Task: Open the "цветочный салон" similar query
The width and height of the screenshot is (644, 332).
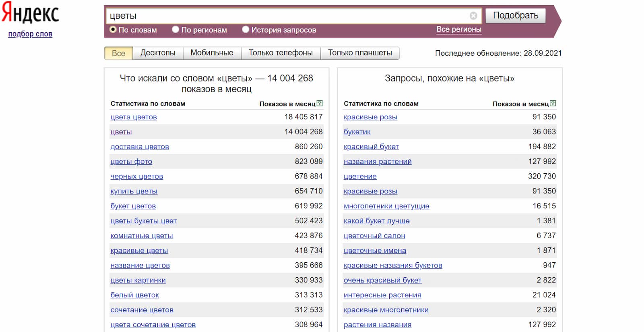Action: (x=374, y=236)
